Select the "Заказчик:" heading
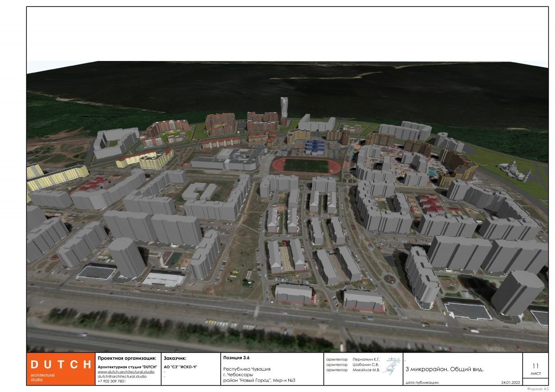 175,358
